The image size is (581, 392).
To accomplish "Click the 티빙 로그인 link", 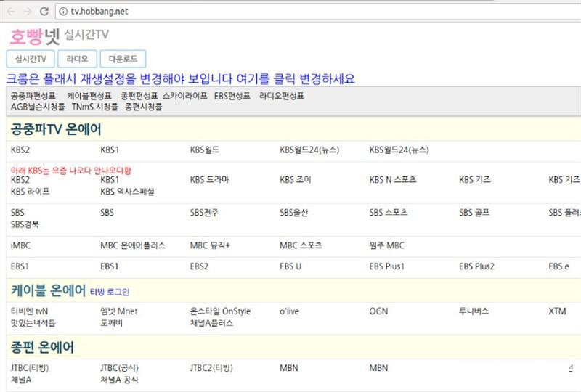I will (x=110, y=292).
